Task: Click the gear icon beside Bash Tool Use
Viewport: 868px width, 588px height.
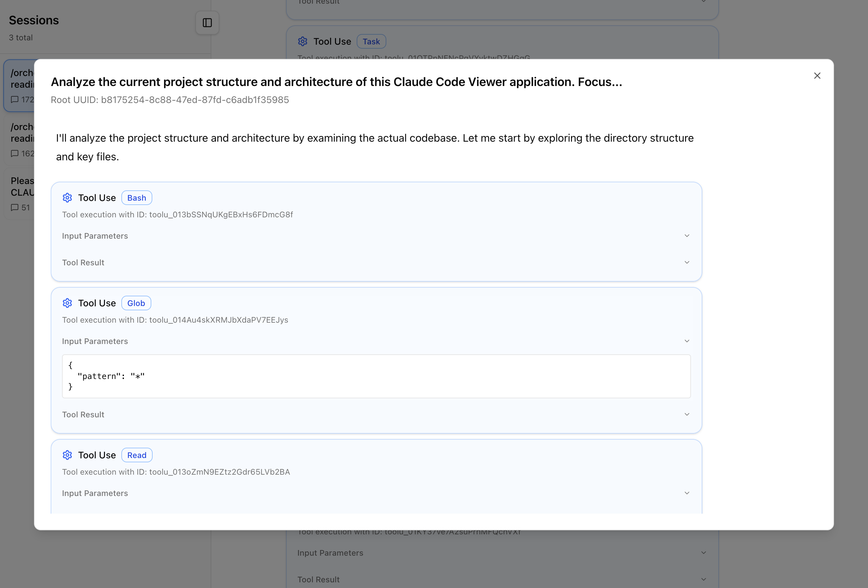Action: (x=67, y=198)
